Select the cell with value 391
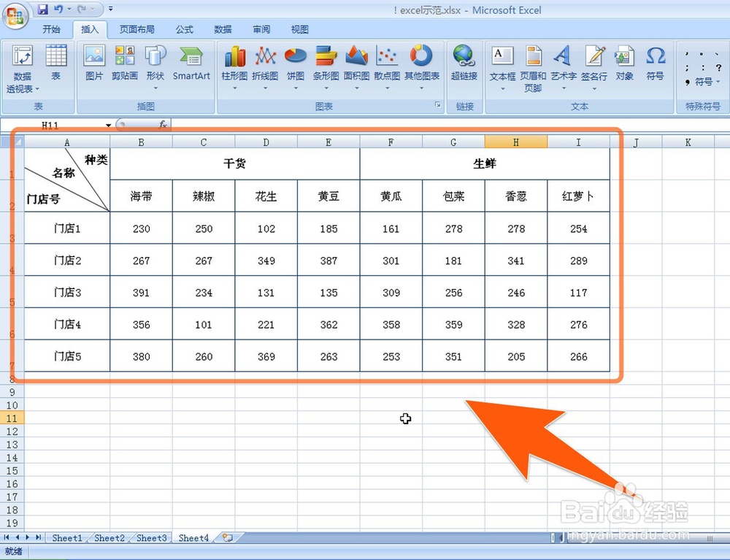 tap(141, 292)
